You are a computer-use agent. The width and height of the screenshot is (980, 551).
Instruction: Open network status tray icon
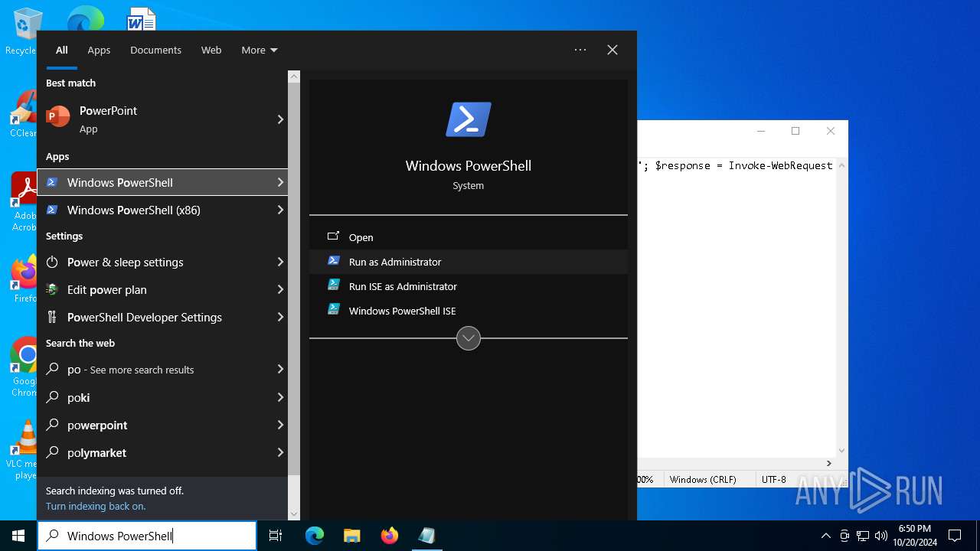pyautogui.click(x=863, y=536)
